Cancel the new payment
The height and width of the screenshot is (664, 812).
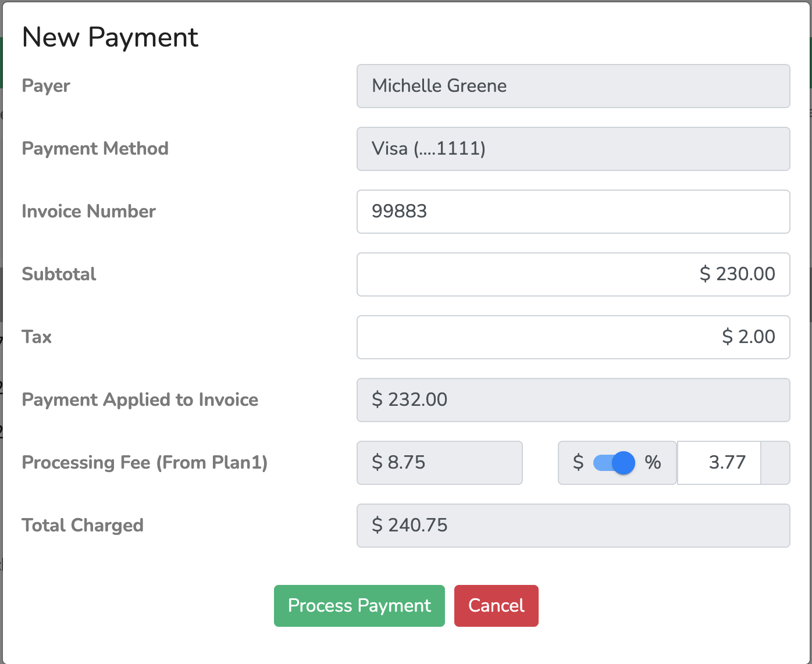(496, 605)
